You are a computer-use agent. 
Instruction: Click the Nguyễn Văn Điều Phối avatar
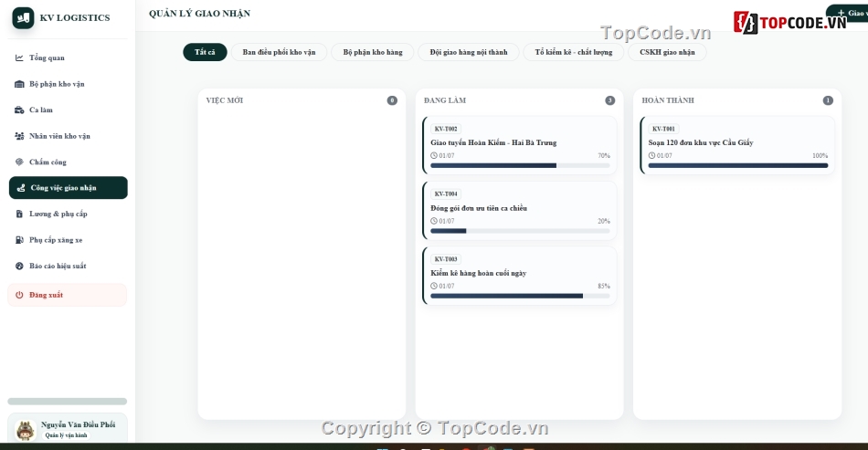pos(25,430)
